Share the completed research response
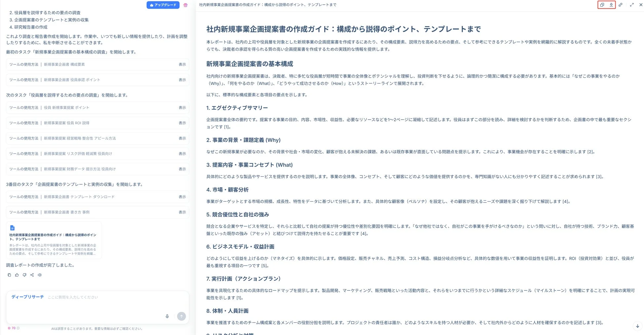Screen dimensions: 644x335 32,275
